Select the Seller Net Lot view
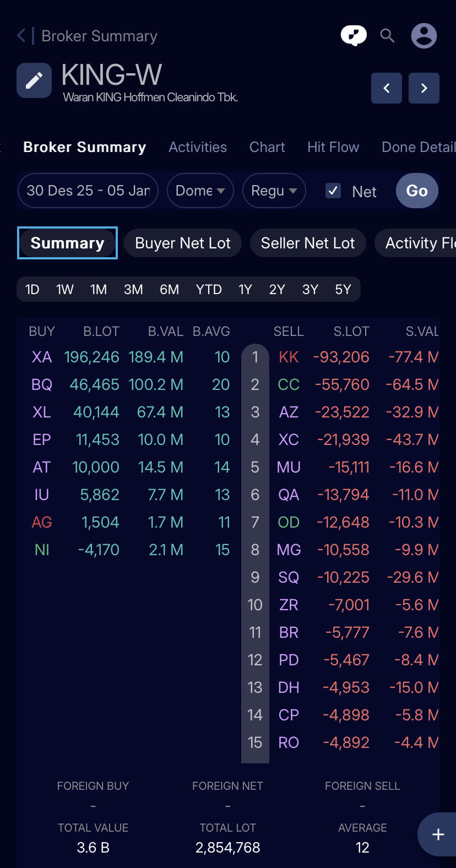The width and height of the screenshot is (456, 868). click(x=308, y=243)
